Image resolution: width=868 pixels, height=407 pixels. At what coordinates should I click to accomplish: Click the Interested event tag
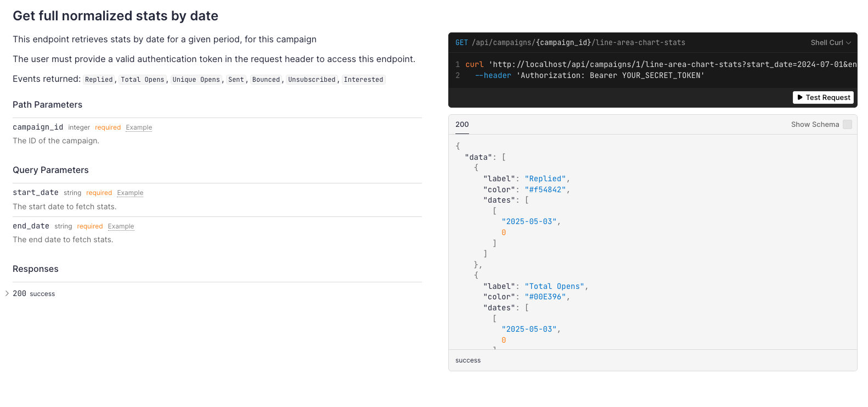363,80
